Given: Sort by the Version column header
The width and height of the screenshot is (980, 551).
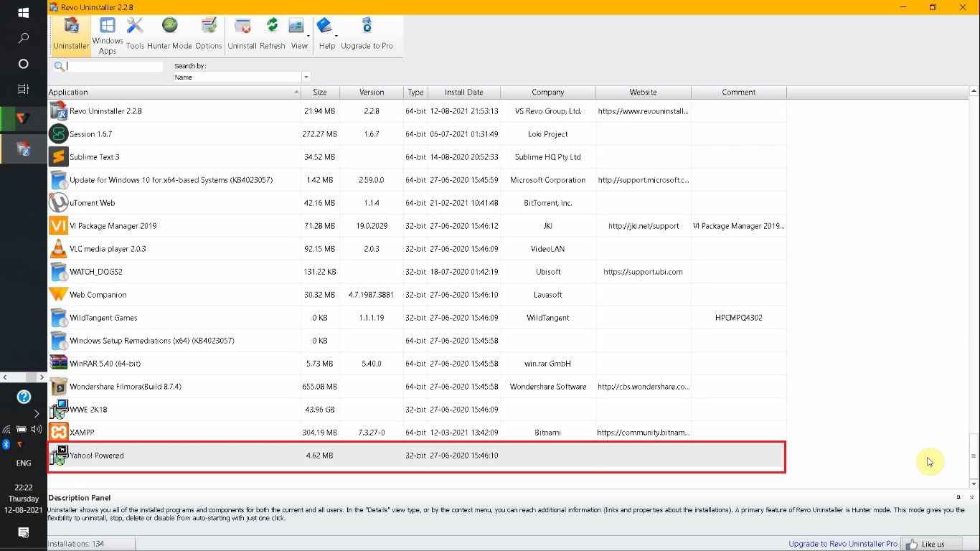Looking at the screenshot, I should 372,92.
